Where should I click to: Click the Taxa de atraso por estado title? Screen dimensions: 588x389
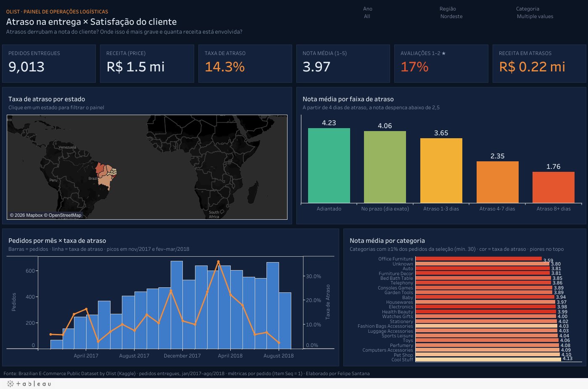(x=47, y=99)
